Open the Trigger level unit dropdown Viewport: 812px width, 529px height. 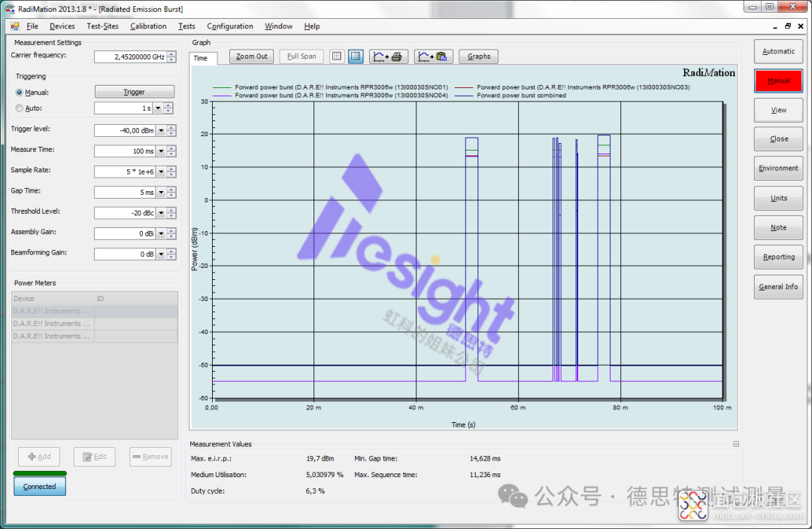click(x=159, y=131)
